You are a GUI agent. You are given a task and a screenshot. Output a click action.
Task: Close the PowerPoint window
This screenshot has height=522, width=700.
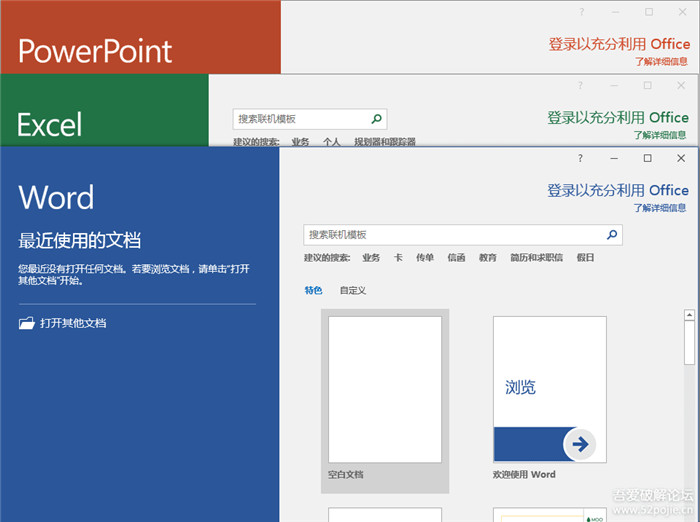(x=683, y=12)
